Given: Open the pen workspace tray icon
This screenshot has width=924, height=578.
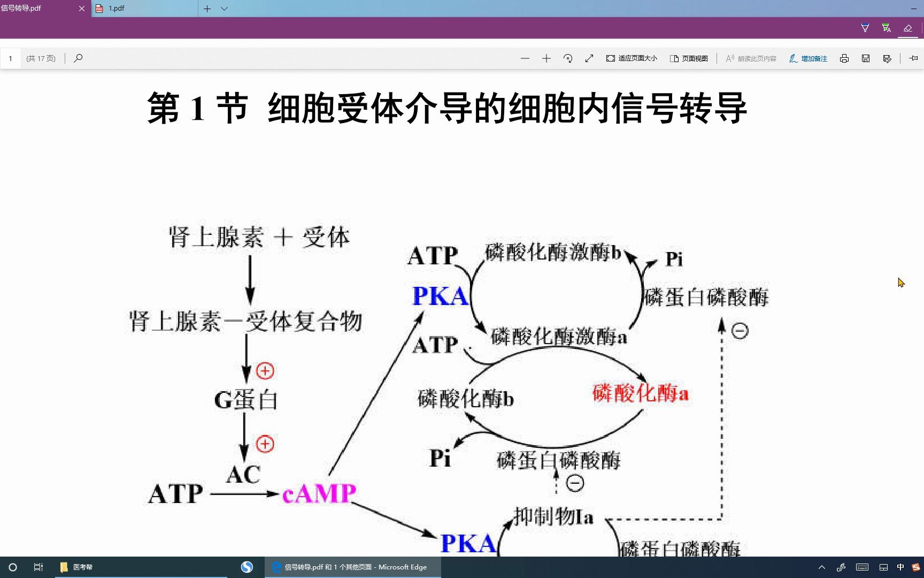Looking at the screenshot, I should click(841, 567).
